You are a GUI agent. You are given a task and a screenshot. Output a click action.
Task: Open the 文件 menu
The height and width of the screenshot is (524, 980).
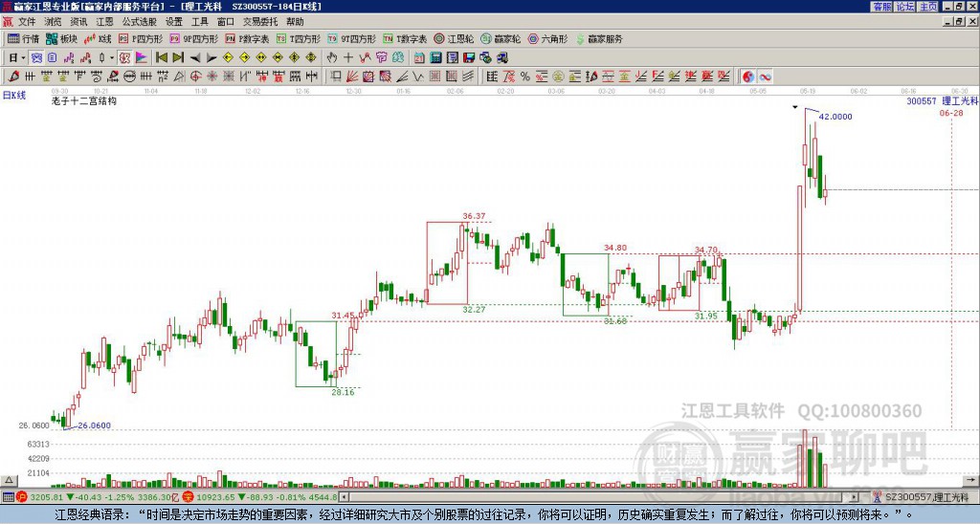coord(27,22)
